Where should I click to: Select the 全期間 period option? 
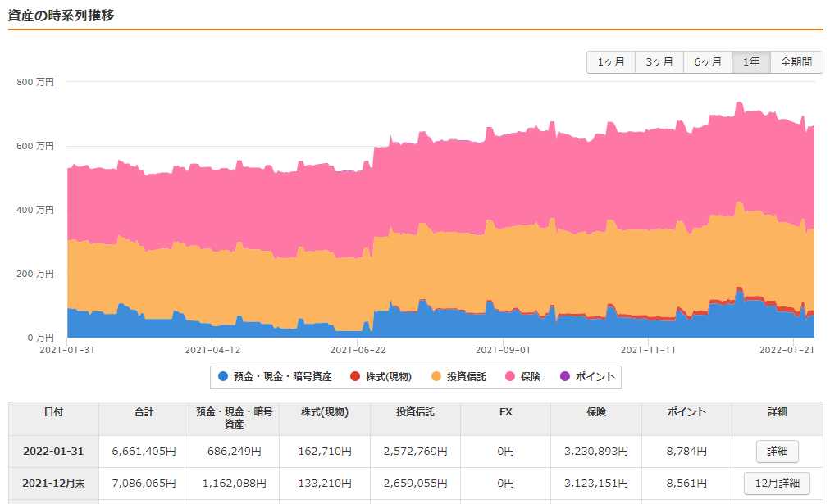[x=797, y=61]
